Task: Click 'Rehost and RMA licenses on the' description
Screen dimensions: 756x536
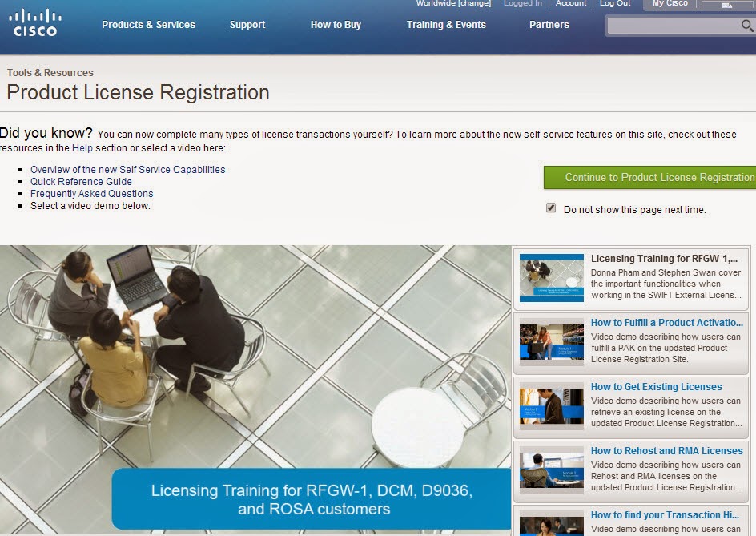Action: (653, 476)
